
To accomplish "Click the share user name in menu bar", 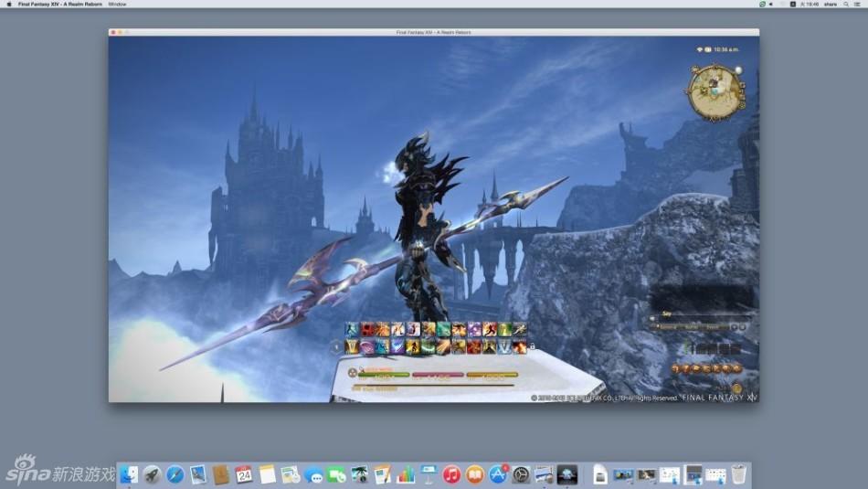I will pos(831,4).
